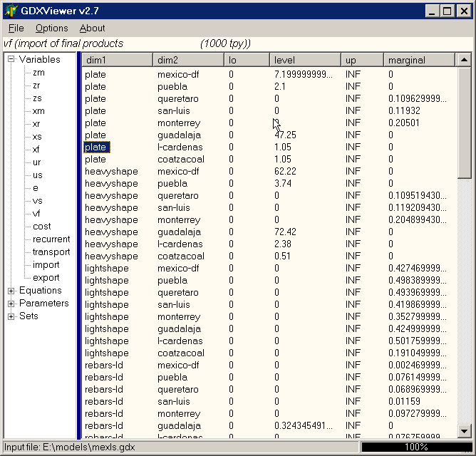
Task: Select the zm variable in tree
Action: (x=38, y=72)
